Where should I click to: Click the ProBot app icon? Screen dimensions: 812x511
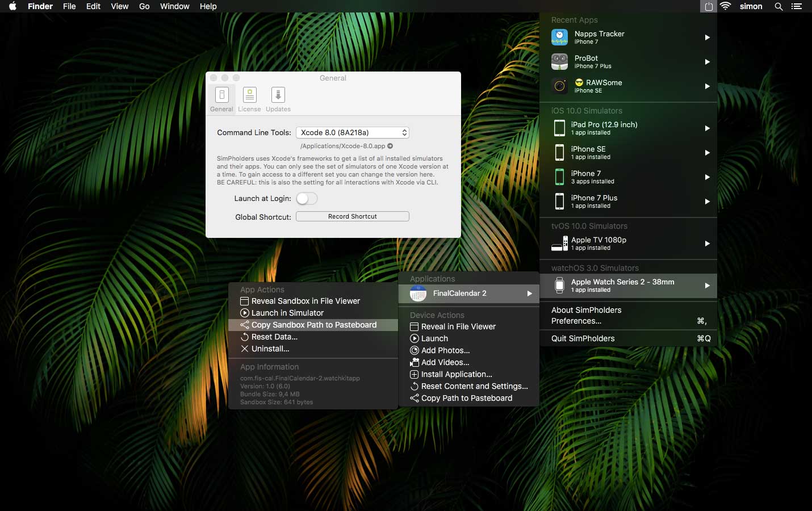pyautogui.click(x=559, y=62)
